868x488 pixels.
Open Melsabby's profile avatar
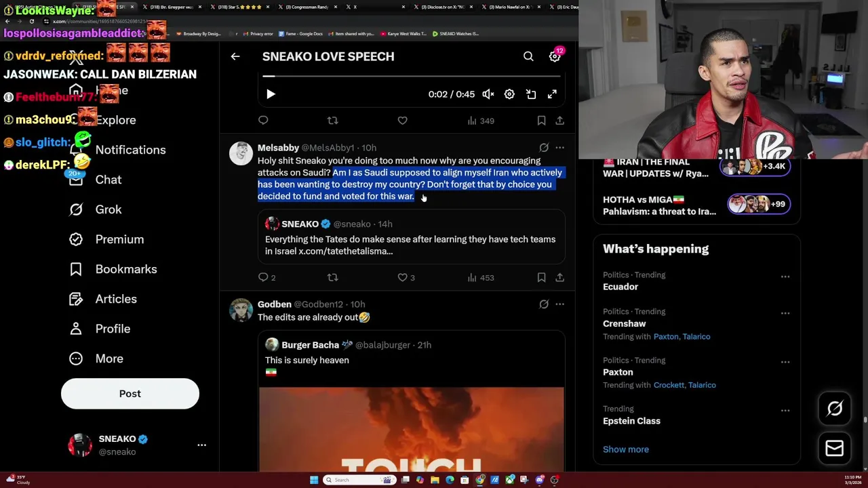241,153
